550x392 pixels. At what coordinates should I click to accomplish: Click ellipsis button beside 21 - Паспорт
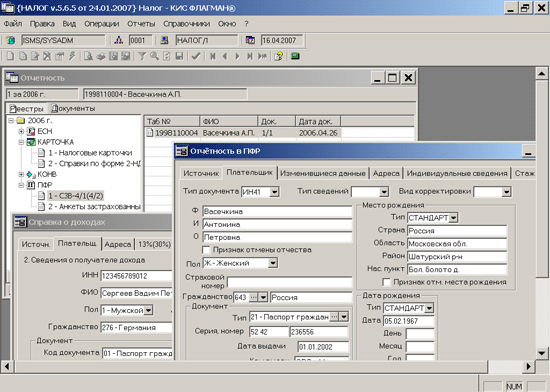334,317
